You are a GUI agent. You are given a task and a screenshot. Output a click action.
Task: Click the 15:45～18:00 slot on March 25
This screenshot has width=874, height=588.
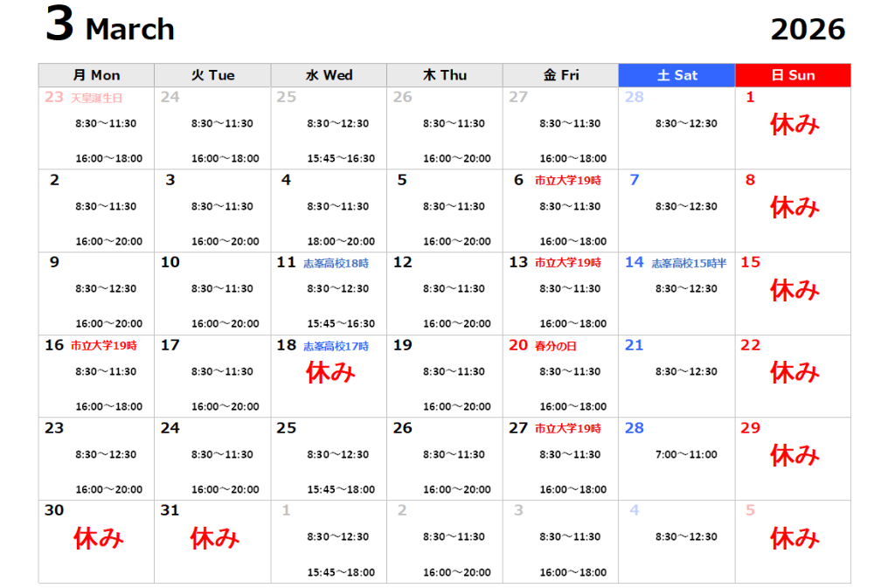(341, 490)
